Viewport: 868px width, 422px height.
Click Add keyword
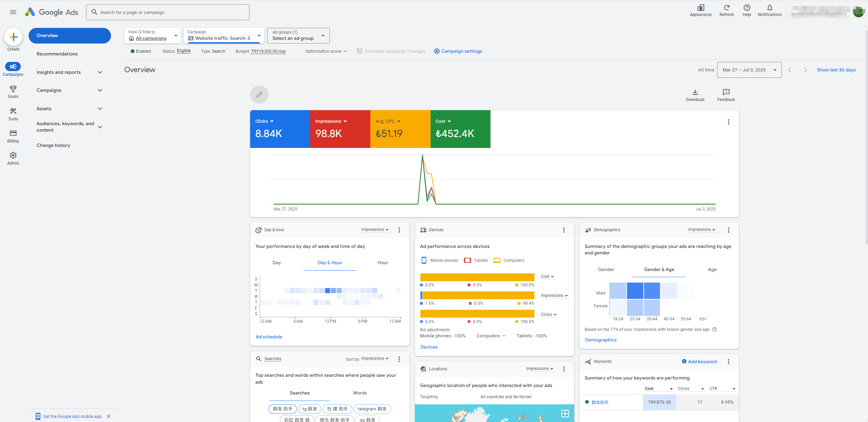coord(699,361)
